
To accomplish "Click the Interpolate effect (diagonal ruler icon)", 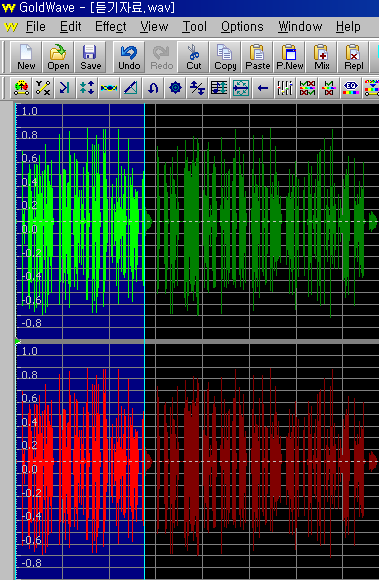I will (131, 88).
